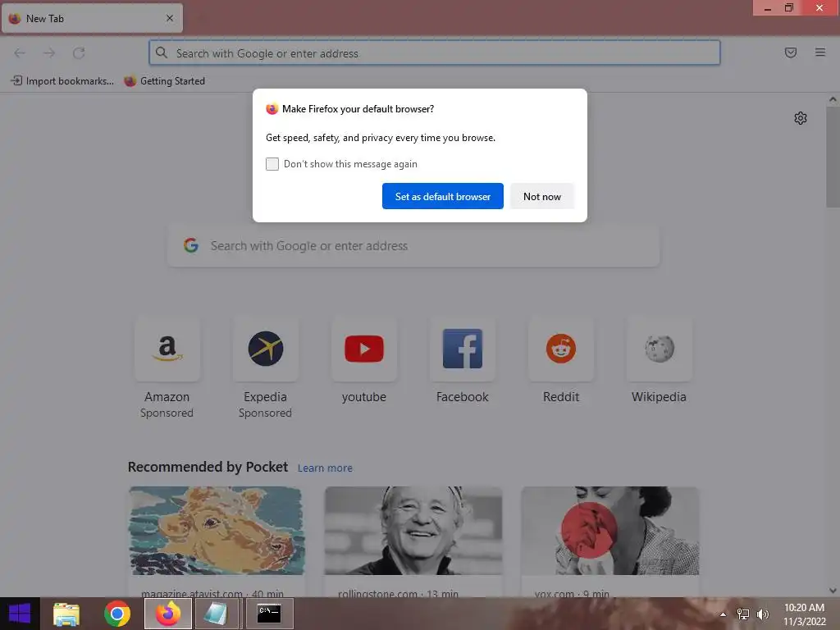Image resolution: width=840 pixels, height=630 pixels.
Task: Focus the address bar search field
Action: click(435, 53)
